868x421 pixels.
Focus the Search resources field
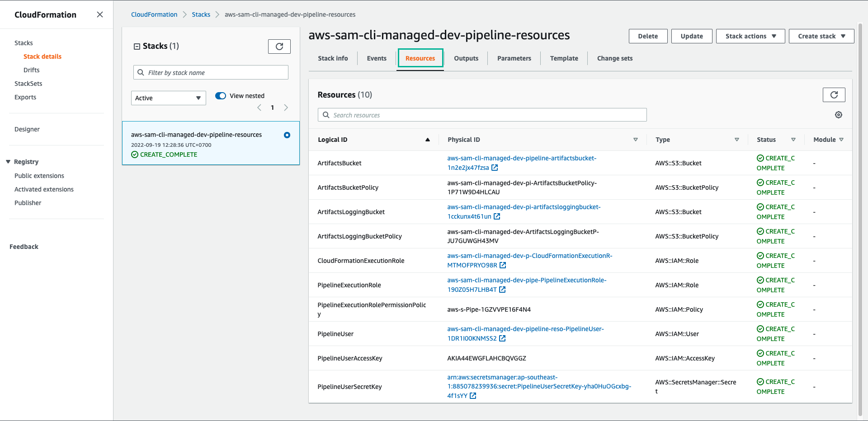pyautogui.click(x=482, y=115)
